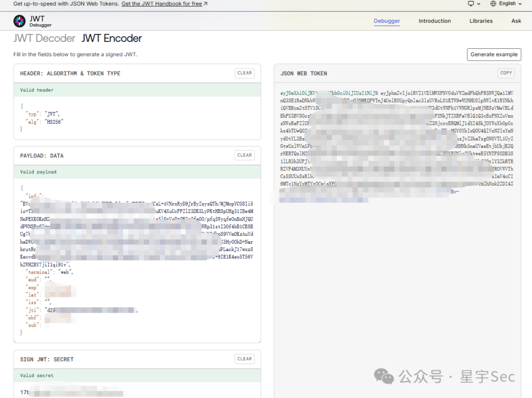Click the Generate example button
The width and height of the screenshot is (532, 398).
coord(494,54)
